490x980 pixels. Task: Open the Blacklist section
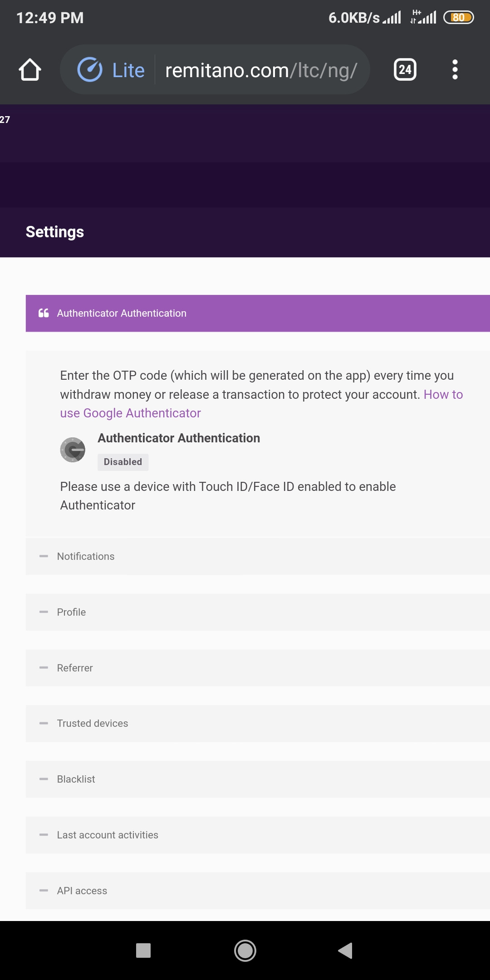[258, 779]
